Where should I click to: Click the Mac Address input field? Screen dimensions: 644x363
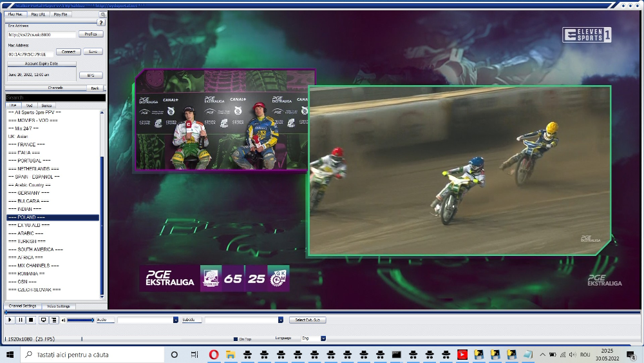(x=30, y=54)
